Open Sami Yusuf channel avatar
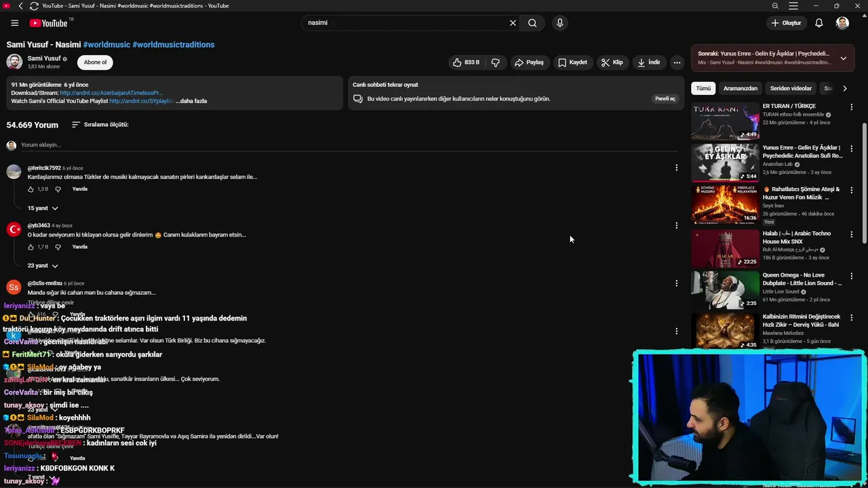 tap(14, 62)
